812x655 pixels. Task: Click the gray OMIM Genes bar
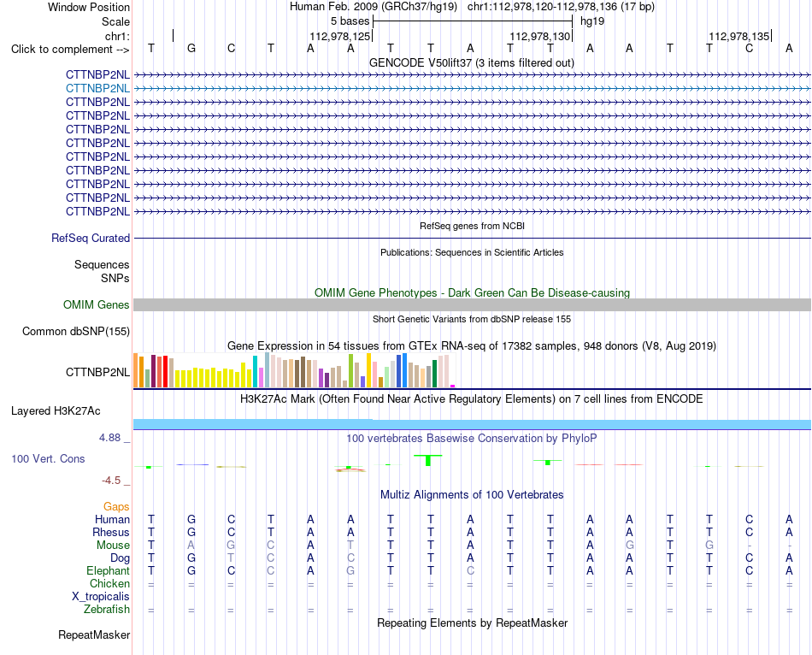pyautogui.click(x=472, y=304)
